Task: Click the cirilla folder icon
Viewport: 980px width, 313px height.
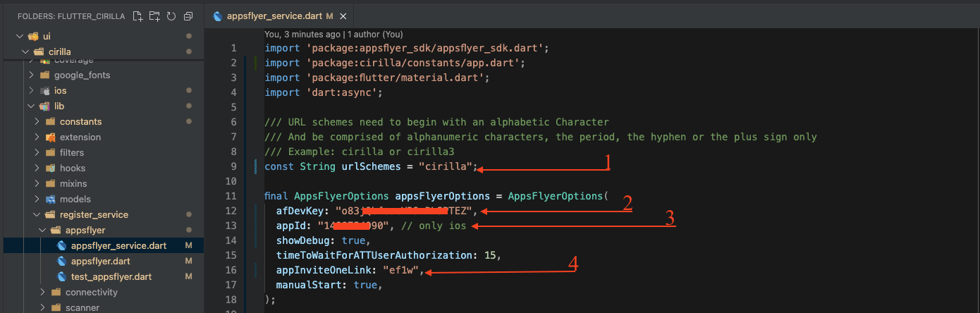Action: [x=38, y=51]
